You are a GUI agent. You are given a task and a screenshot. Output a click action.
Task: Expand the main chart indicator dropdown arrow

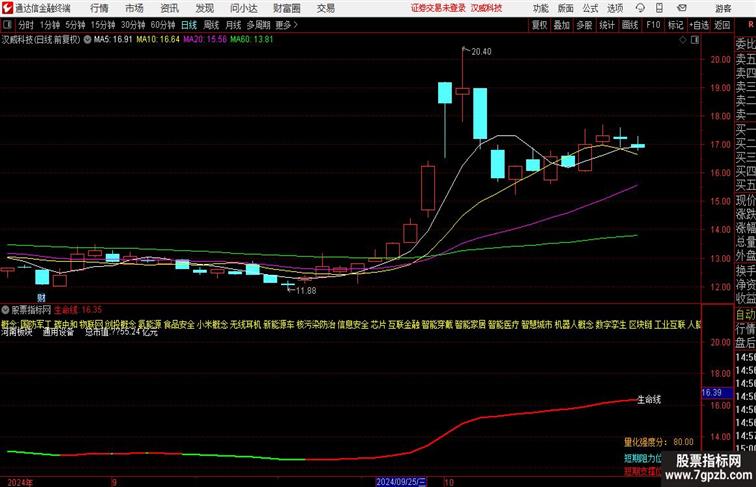87,40
